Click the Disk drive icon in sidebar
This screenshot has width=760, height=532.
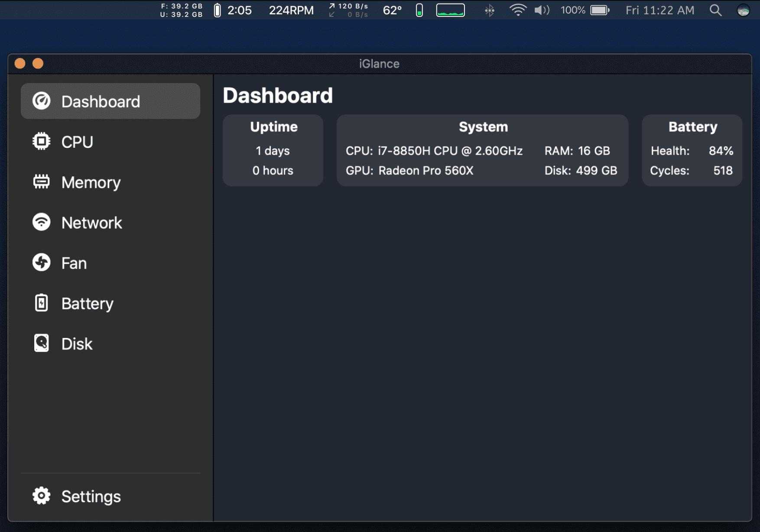[x=42, y=343]
